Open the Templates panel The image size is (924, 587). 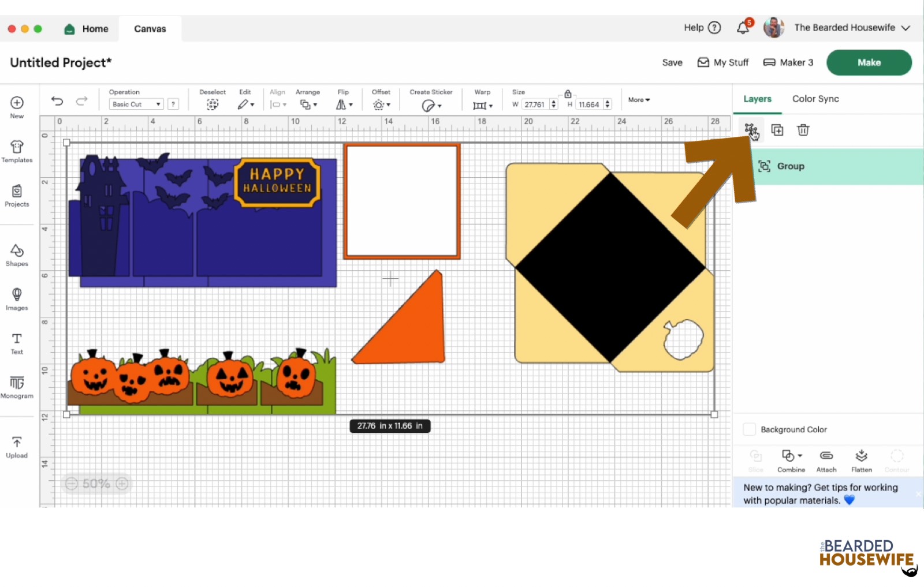click(17, 151)
